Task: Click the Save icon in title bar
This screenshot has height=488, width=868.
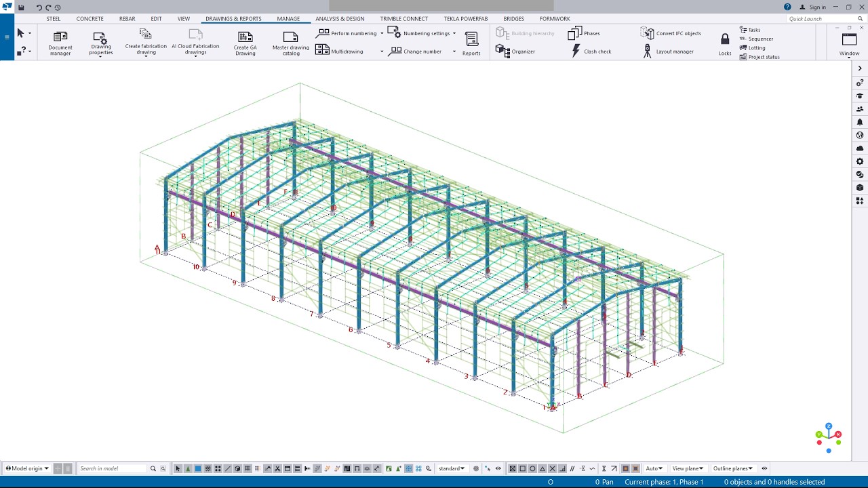Action: [21, 7]
